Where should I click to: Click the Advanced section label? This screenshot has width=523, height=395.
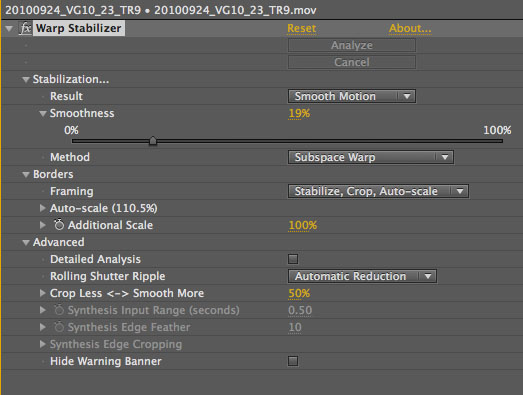coord(59,242)
